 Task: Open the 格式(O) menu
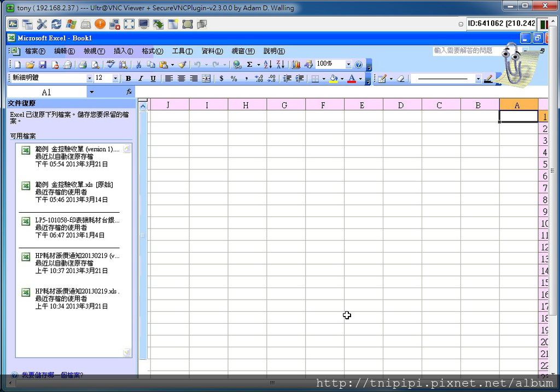pyautogui.click(x=153, y=51)
